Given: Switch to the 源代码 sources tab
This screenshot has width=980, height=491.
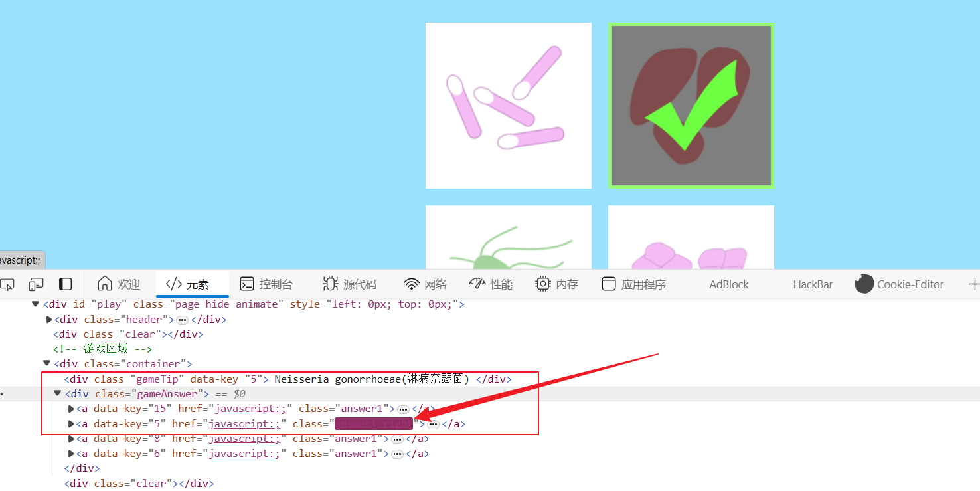Looking at the screenshot, I should point(350,284).
